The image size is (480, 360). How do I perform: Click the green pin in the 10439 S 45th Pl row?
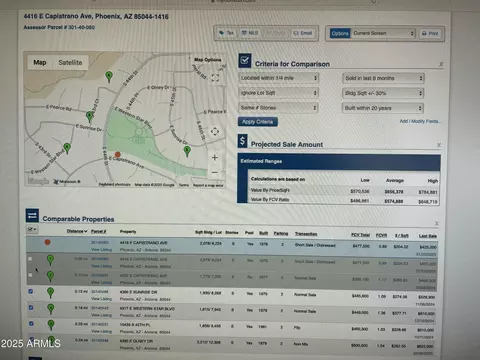51,325
